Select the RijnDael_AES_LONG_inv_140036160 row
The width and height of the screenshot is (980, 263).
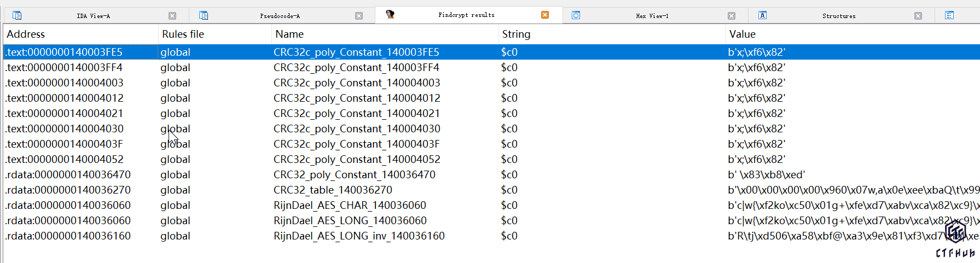[359, 236]
